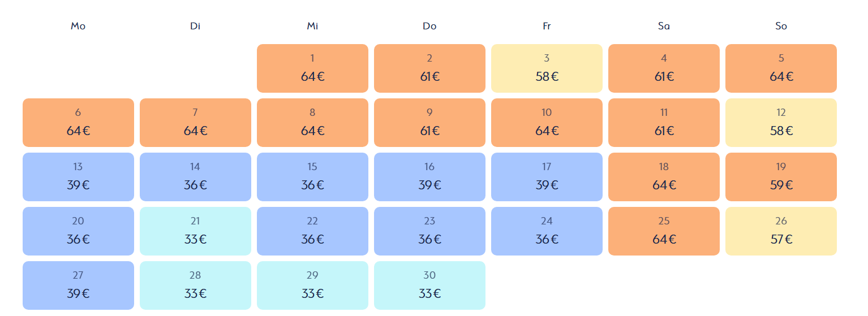868x316 pixels.
Task: Click the Mo weekday header
Action: (x=78, y=26)
